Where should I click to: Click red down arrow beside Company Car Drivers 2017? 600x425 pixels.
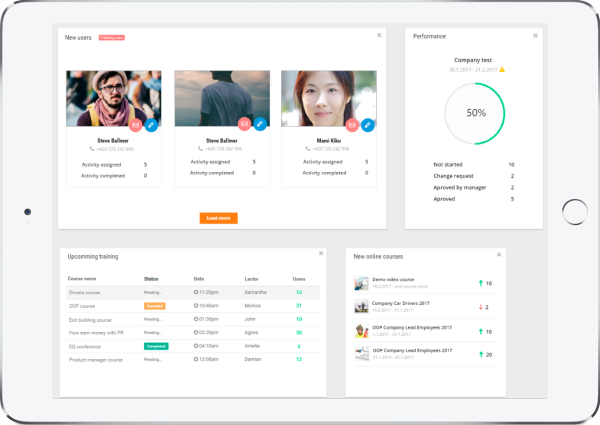point(481,307)
